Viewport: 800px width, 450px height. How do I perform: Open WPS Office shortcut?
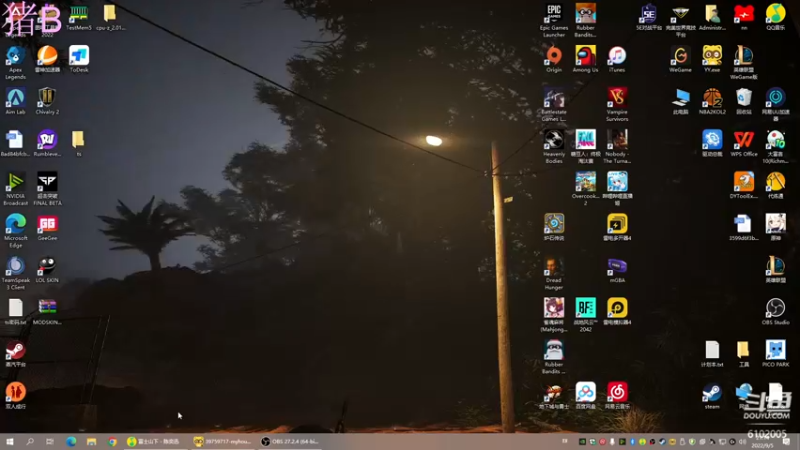tap(743, 143)
